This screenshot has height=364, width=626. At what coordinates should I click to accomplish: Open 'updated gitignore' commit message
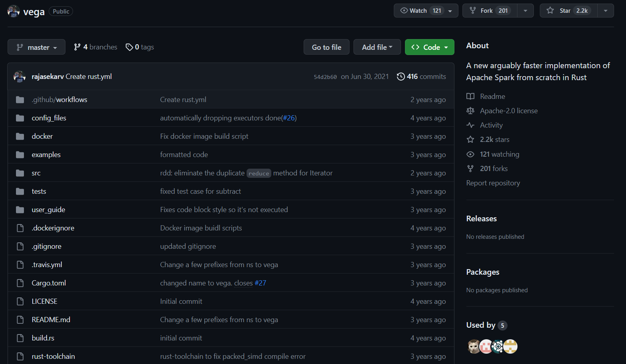tap(188, 246)
